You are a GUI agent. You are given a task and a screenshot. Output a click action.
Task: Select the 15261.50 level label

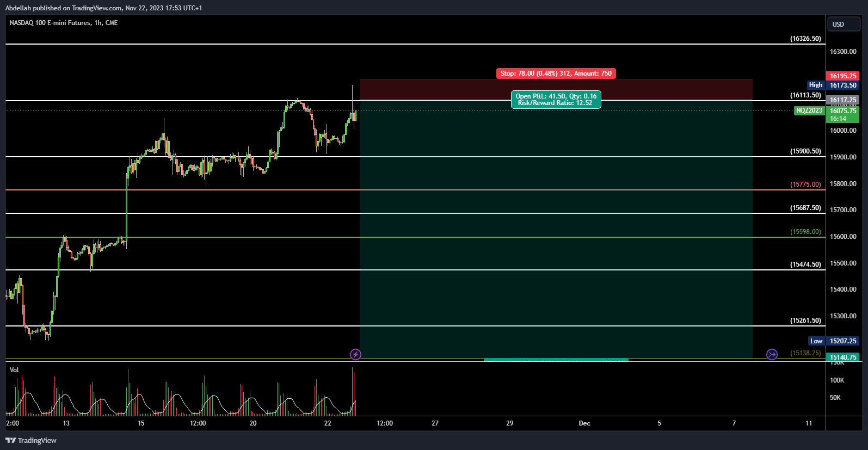805,320
